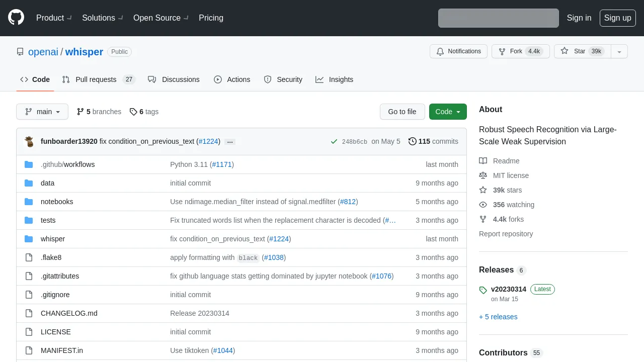Click the LICENSE file icon
This screenshot has height=362, width=644.
(29, 332)
